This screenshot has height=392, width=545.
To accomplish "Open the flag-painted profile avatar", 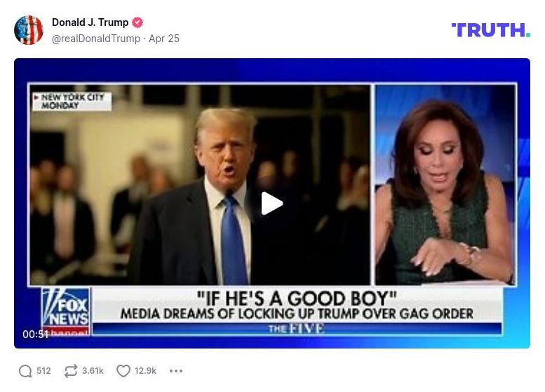I will pos(29,30).
